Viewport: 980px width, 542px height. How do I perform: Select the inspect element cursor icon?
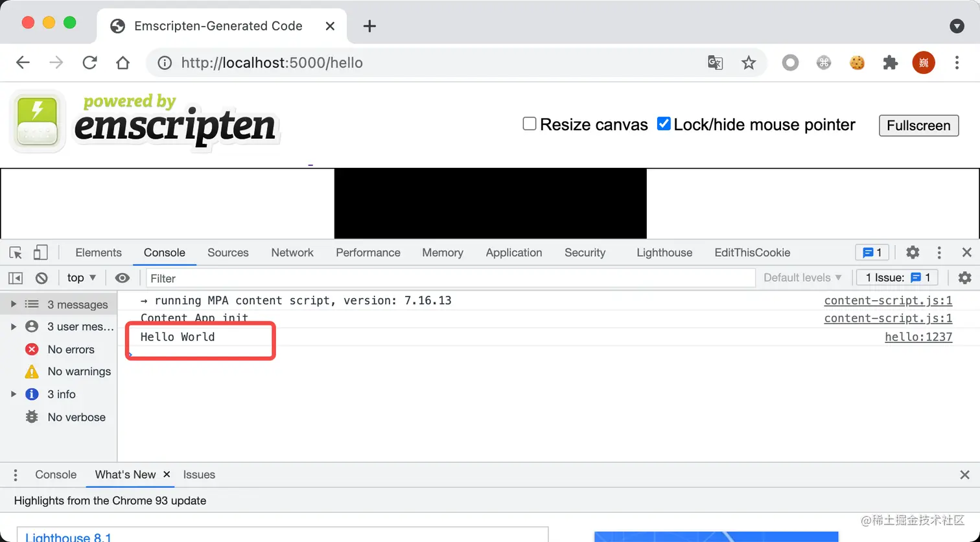(x=14, y=252)
